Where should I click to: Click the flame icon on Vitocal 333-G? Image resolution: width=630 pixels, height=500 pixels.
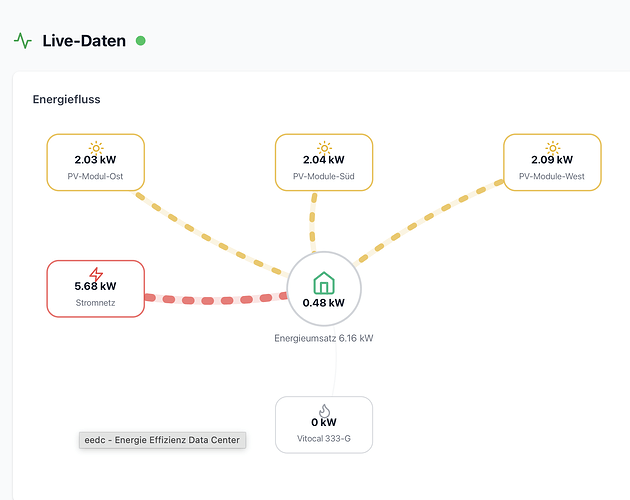click(324, 411)
